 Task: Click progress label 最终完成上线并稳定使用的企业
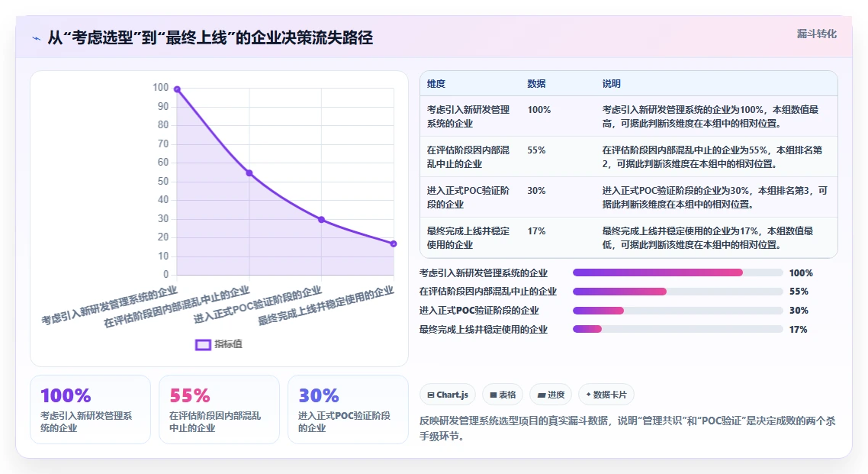click(x=484, y=330)
